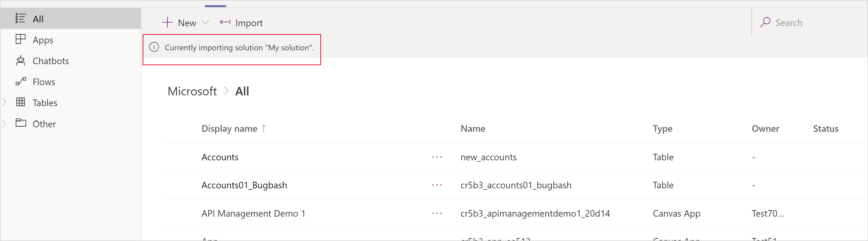Open more options for Accounts row

coord(437,157)
